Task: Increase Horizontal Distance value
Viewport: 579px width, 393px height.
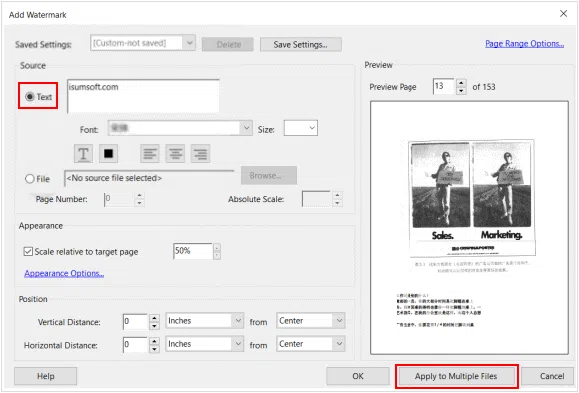Action: point(154,341)
